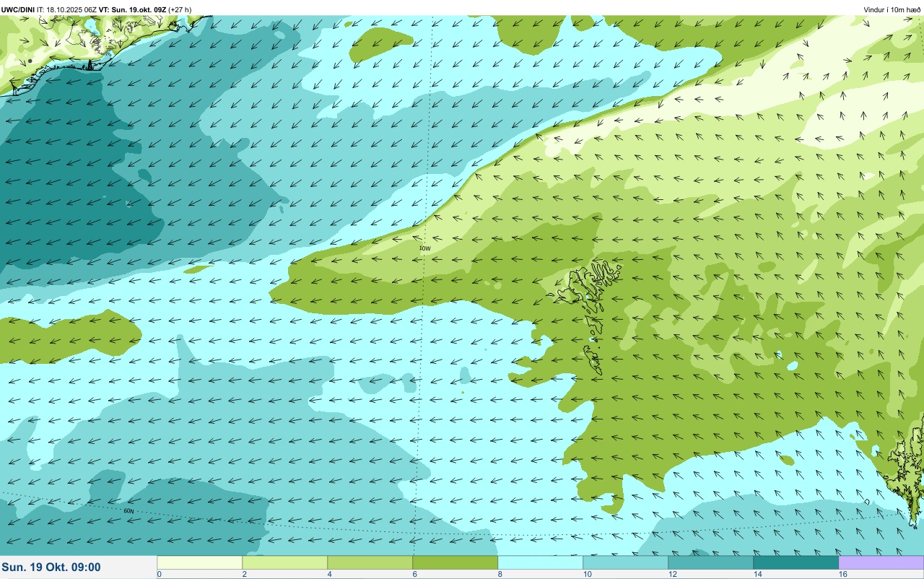Click the legend scale value '0'
The image size is (924, 579).
point(160,574)
